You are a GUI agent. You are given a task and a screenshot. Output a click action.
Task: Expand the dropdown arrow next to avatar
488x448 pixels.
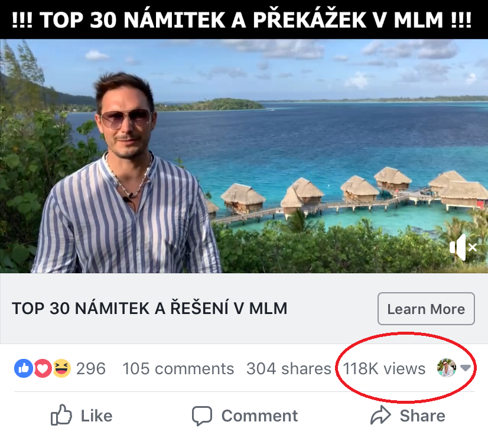[466, 368]
